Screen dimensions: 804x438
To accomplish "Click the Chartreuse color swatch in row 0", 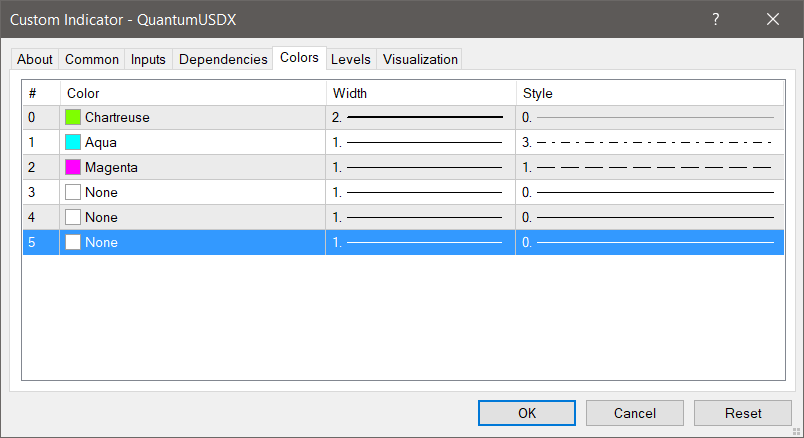I will click(73, 117).
